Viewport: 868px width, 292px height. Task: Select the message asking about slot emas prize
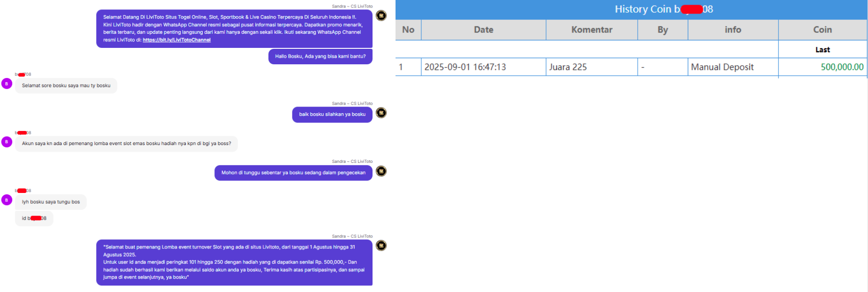coord(126,144)
